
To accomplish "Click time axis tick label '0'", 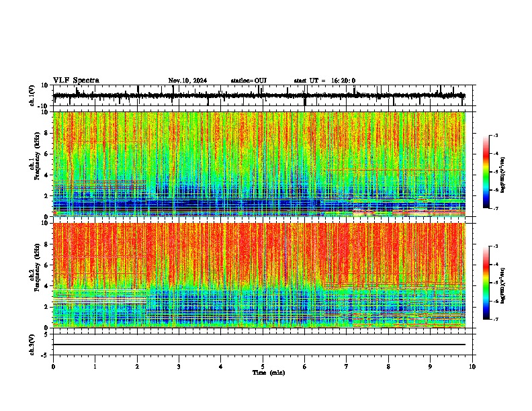I will 53,367.
